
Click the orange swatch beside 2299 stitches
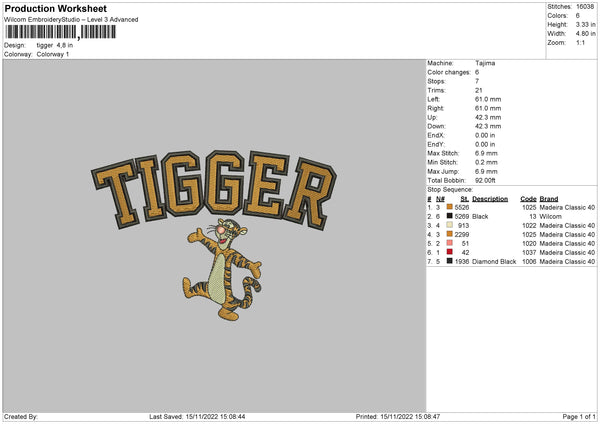(x=450, y=234)
